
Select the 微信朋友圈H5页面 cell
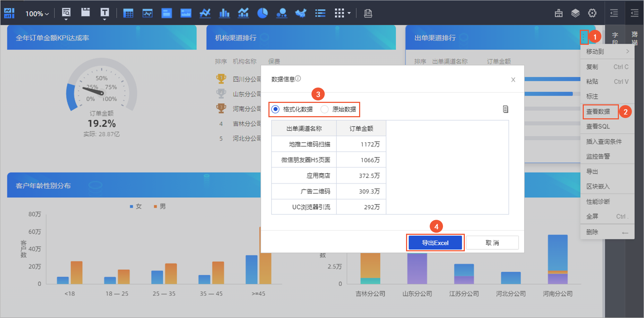point(304,160)
